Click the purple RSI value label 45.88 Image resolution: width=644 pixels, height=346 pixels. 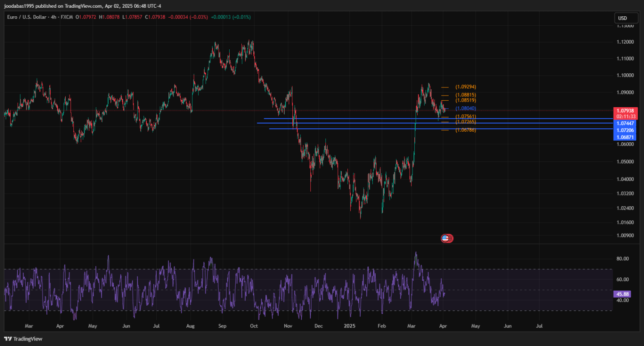622,294
